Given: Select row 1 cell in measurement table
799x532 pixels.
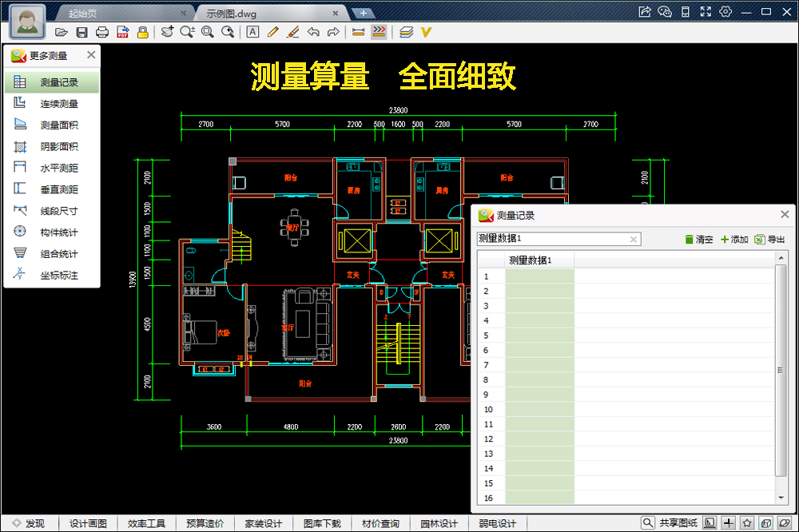Looking at the screenshot, I should [x=539, y=276].
